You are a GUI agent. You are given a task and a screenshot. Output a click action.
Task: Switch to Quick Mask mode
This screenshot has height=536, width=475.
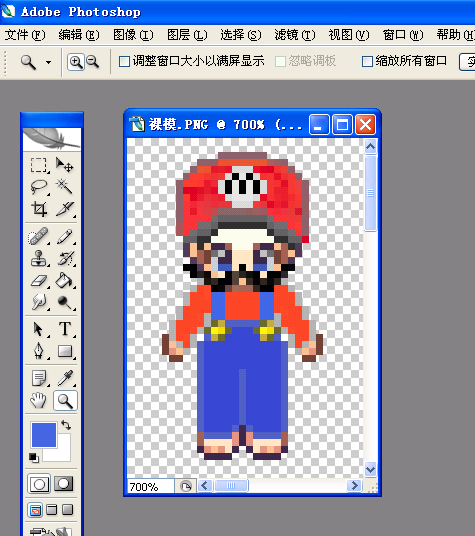tap(64, 483)
